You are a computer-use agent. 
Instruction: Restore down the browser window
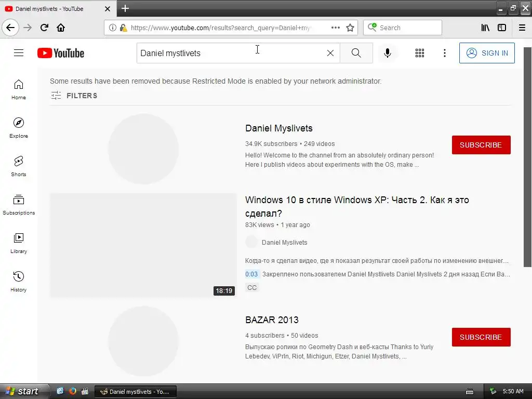click(x=513, y=8)
